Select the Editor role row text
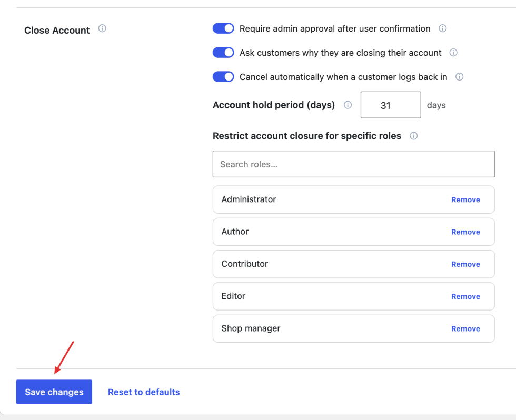 coord(233,296)
